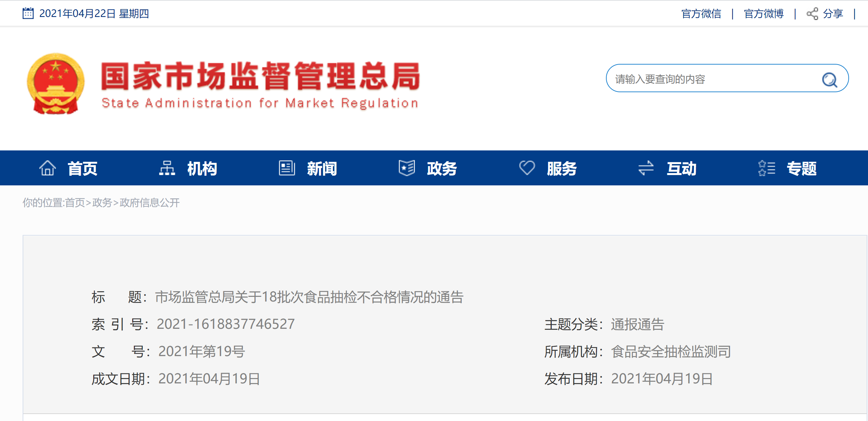
Task: Click the 主题分类 label
Action: click(573, 324)
